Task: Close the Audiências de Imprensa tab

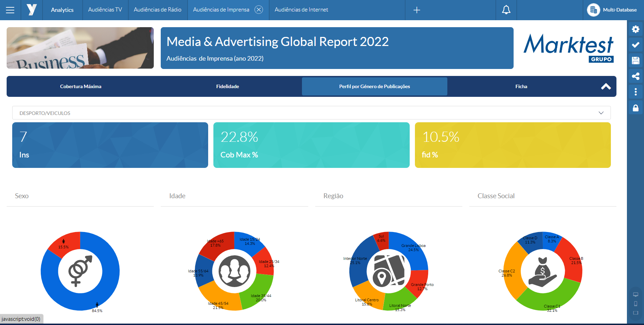Action: tap(259, 10)
